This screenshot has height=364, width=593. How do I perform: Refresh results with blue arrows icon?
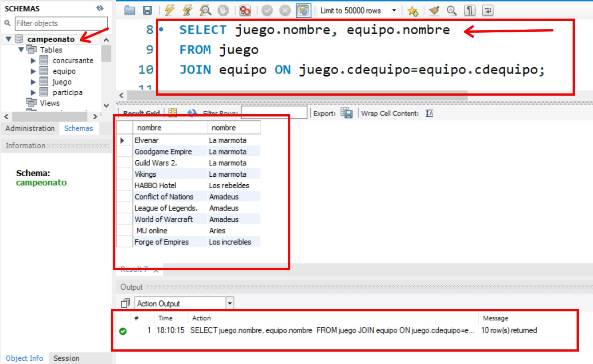click(192, 113)
